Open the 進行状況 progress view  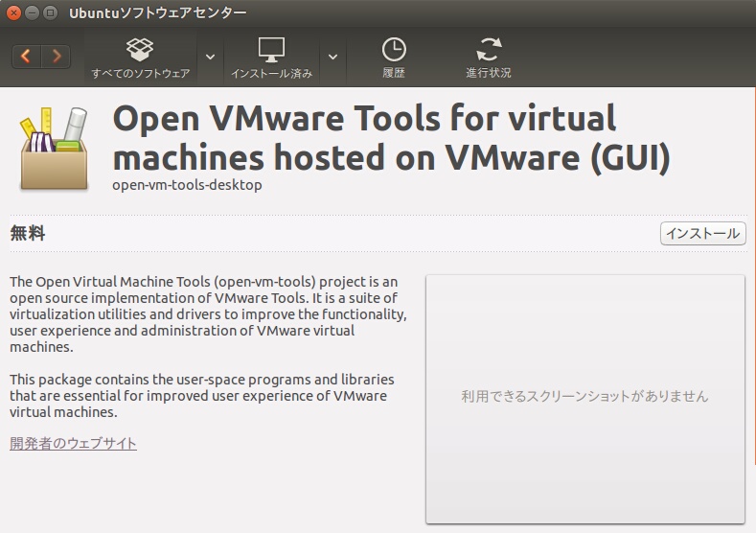489,58
